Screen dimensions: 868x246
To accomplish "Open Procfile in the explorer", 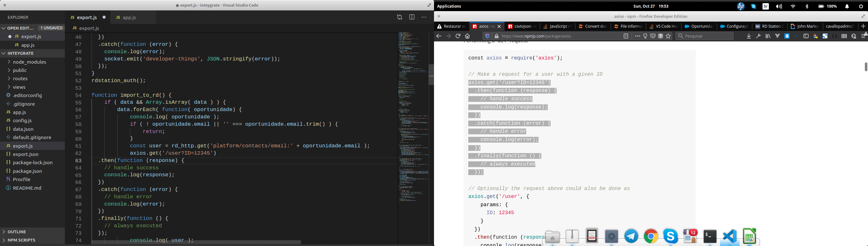I will click(22, 179).
